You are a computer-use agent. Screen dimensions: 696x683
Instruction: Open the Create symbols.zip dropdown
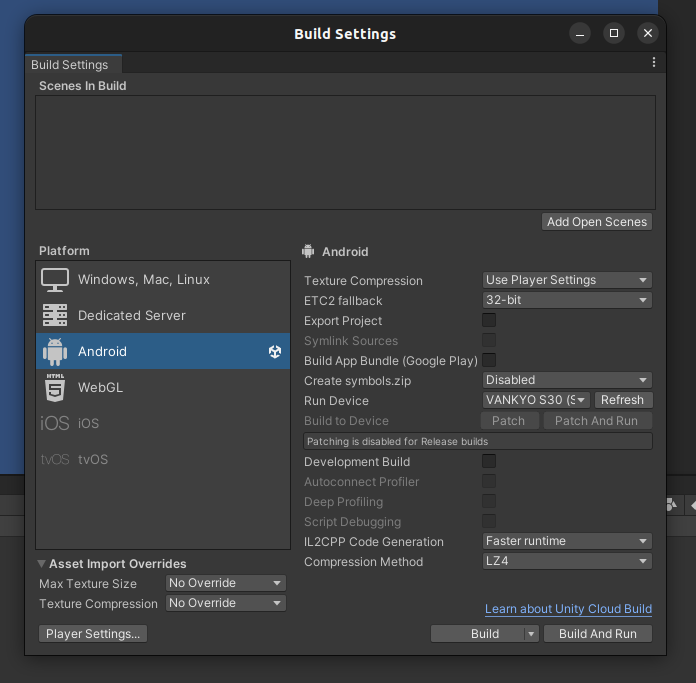point(567,380)
